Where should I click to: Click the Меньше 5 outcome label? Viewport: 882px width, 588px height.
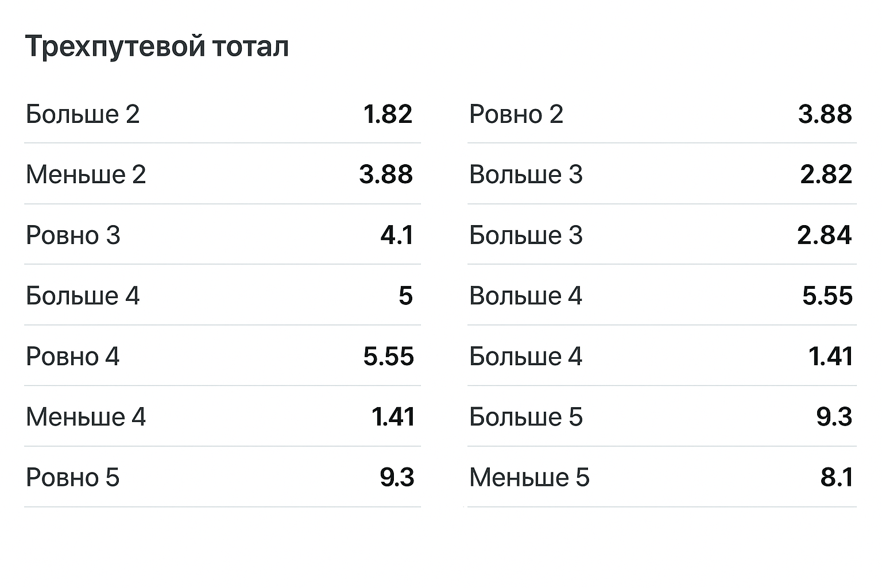pyautogui.click(x=529, y=478)
